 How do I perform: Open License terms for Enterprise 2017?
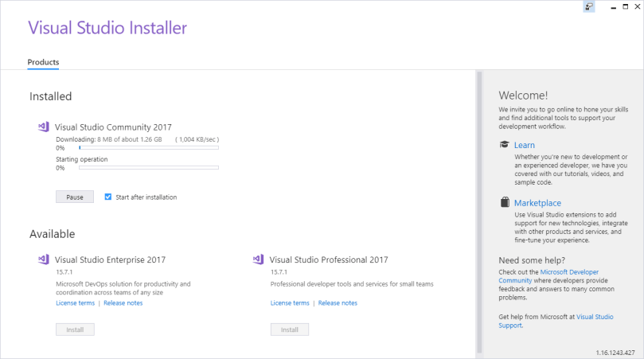click(x=75, y=303)
